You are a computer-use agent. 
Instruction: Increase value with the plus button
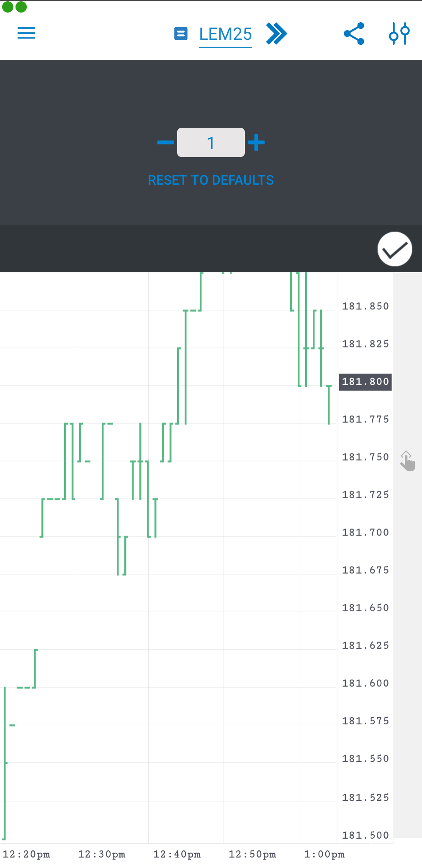click(256, 143)
